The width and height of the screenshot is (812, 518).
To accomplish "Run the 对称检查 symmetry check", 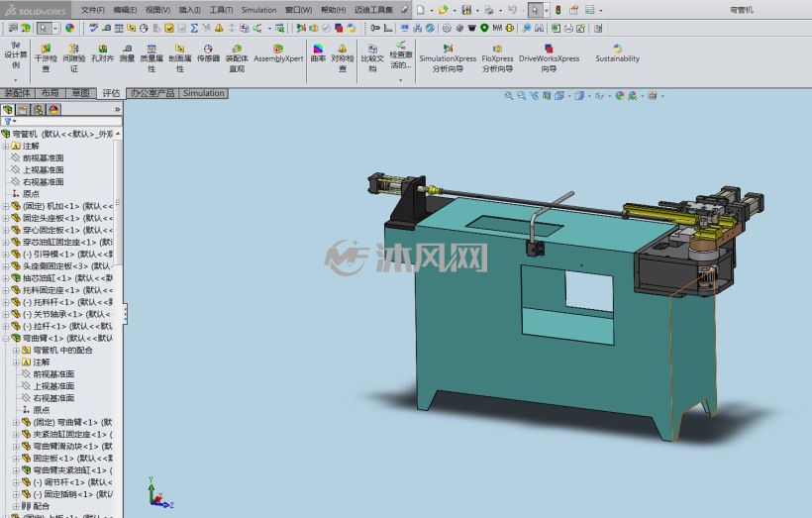I will click(x=343, y=57).
